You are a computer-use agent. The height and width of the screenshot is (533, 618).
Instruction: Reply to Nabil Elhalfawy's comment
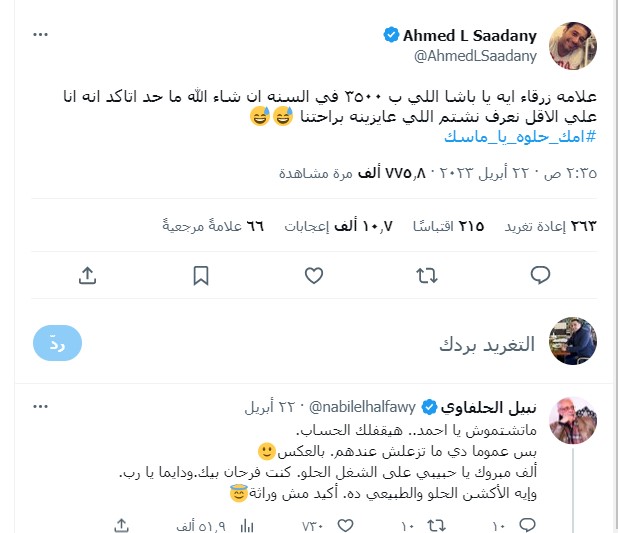click(x=527, y=526)
